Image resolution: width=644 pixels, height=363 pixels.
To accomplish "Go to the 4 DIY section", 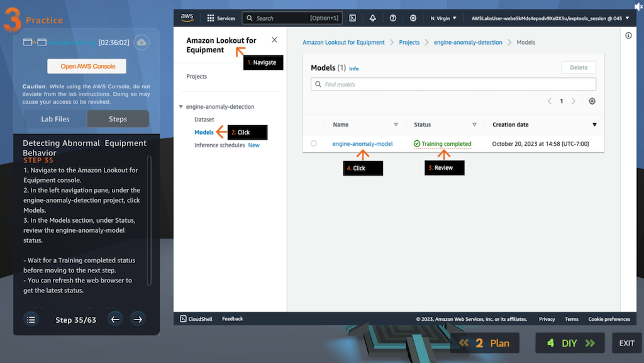I will coord(570,343).
